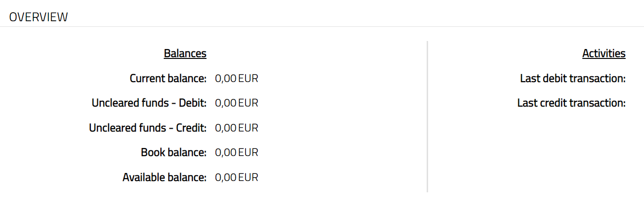Click the EUR currency code for Current balance
The width and height of the screenshot is (644, 197).
click(248, 78)
